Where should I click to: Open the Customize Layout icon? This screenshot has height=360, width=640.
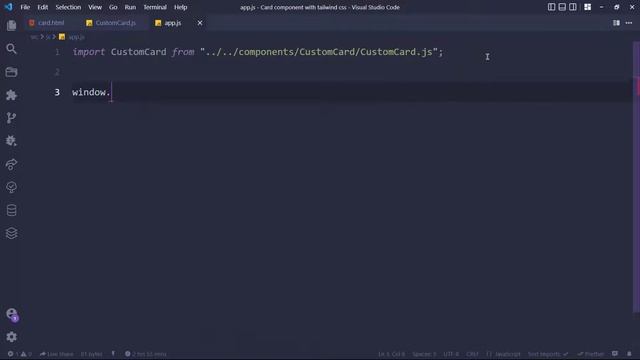tap(588, 7)
